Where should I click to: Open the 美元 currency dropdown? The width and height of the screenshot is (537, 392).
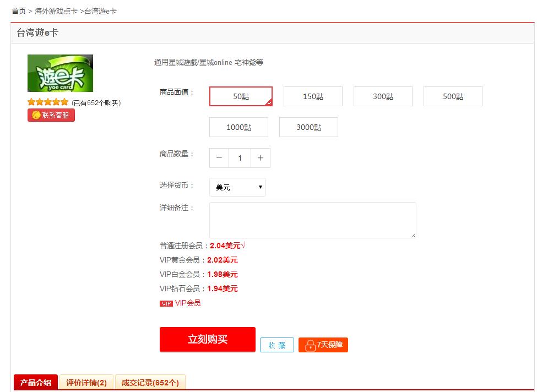pyautogui.click(x=237, y=187)
